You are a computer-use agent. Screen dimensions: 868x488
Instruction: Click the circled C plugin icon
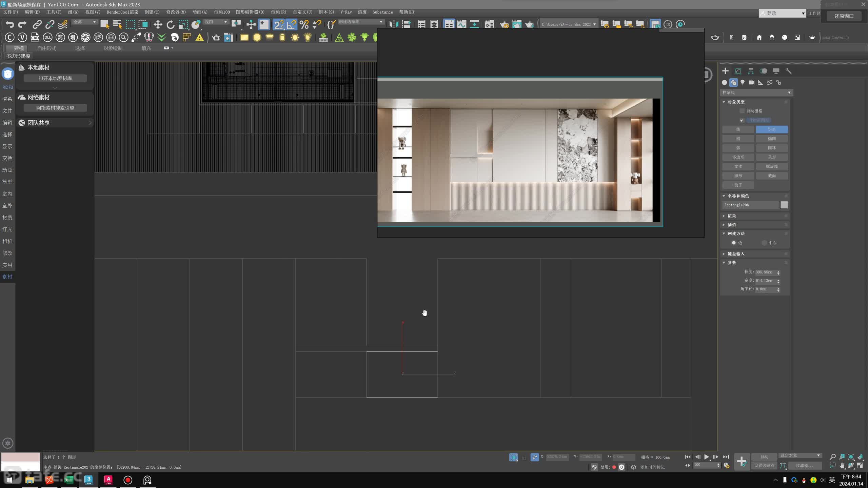[9, 37]
